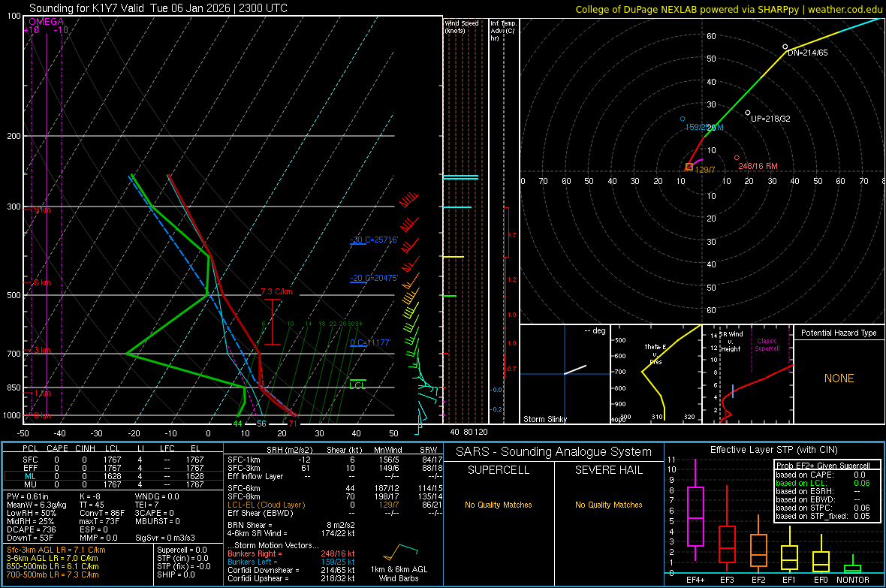Click the red 7.3 C/km label on skew-T
The image size is (886, 588).
click(x=277, y=291)
